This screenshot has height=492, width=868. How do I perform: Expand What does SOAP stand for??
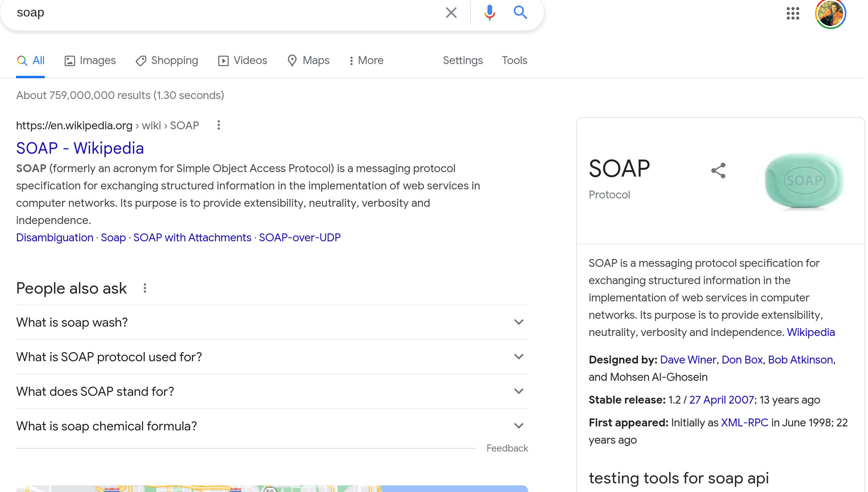tap(272, 391)
